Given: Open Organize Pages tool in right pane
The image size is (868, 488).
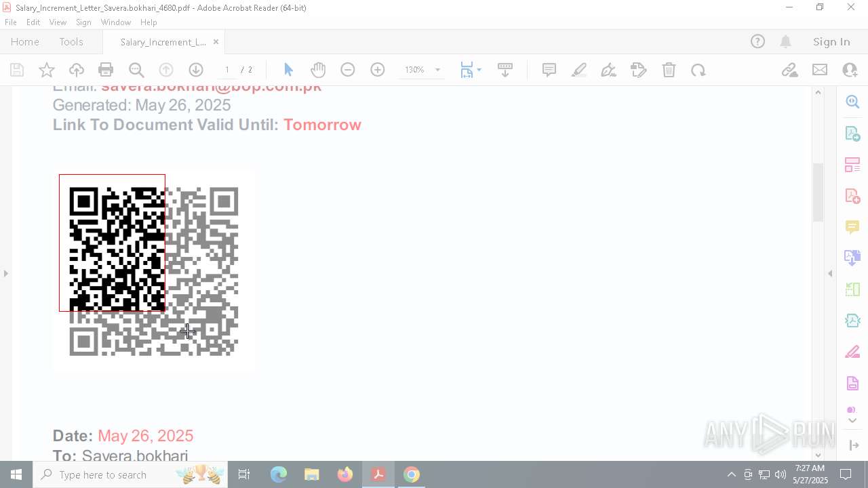Looking at the screenshot, I should 852,165.
